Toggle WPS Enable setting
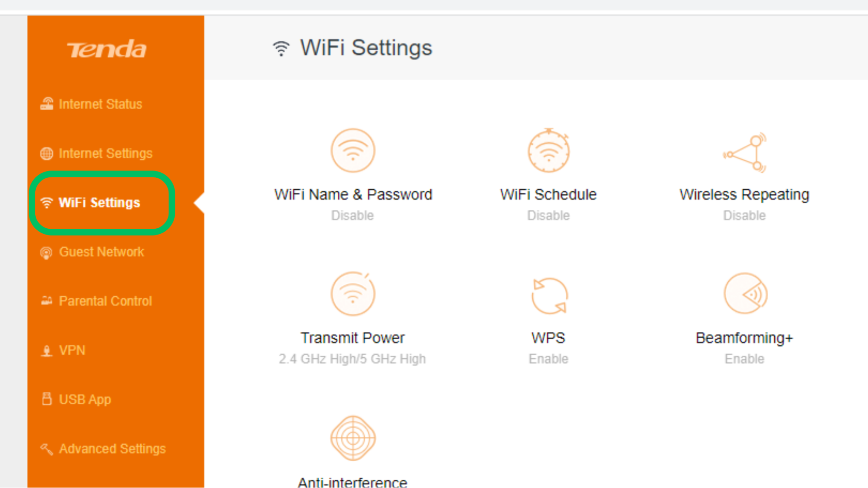Screen dimensions: 868x488 pos(547,316)
